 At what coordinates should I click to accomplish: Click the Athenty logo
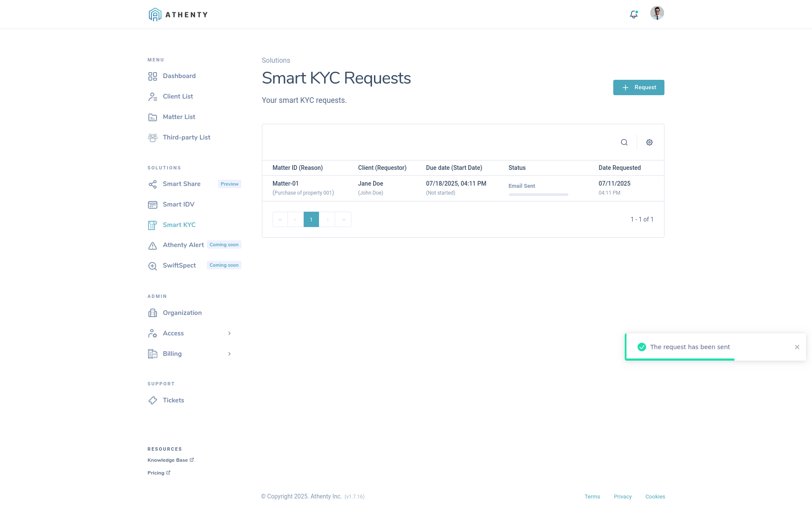point(177,14)
